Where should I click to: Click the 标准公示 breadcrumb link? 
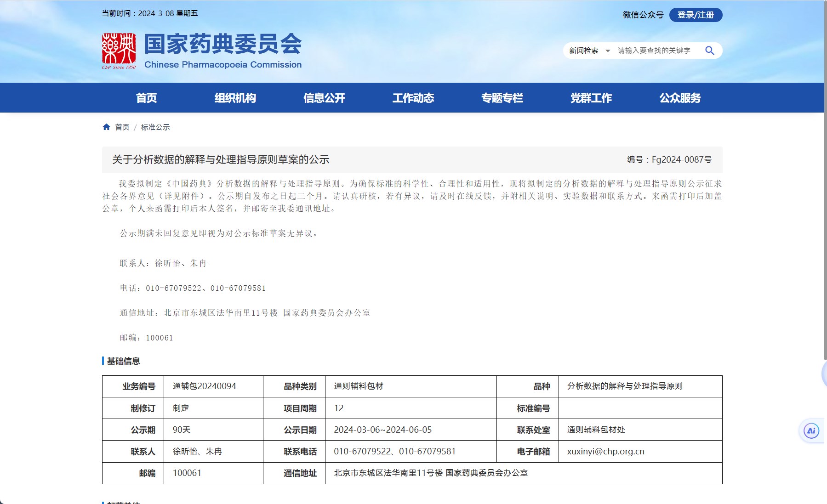point(155,127)
